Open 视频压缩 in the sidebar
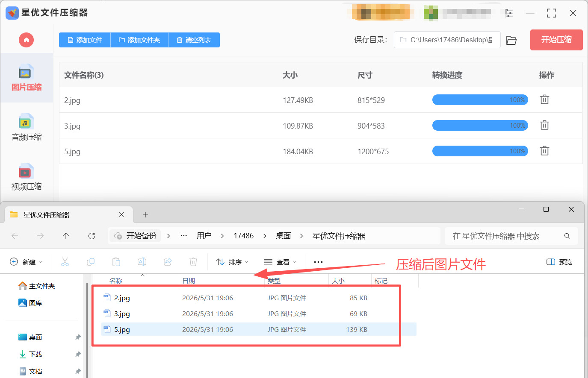 click(x=27, y=177)
